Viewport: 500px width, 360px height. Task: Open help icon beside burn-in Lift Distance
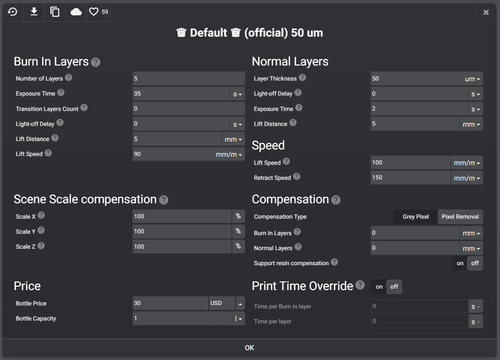pyautogui.click(x=55, y=138)
